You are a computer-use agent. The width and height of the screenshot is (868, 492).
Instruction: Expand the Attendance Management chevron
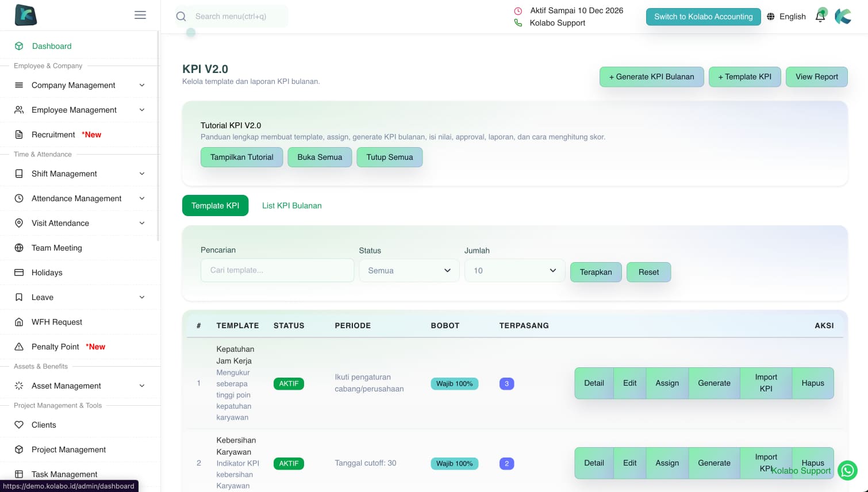(x=142, y=198)
